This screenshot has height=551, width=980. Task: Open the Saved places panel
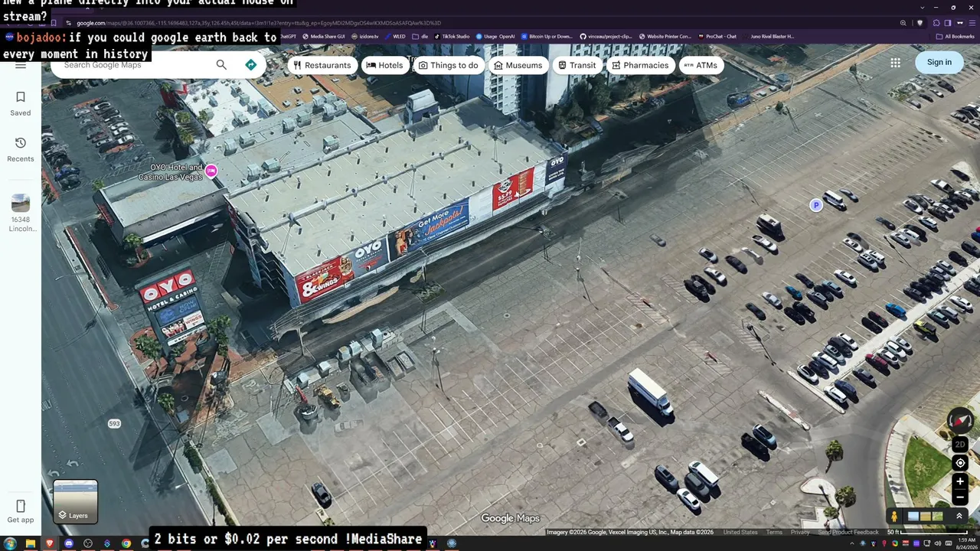coord(21,103)
